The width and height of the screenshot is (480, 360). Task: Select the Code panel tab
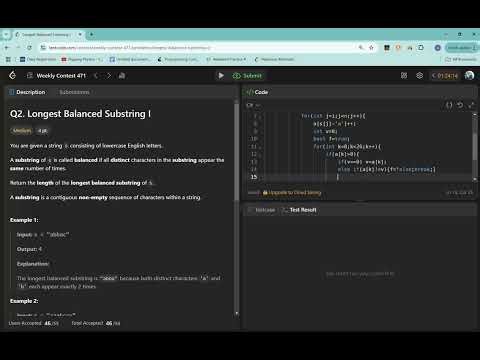pos(257,92)
